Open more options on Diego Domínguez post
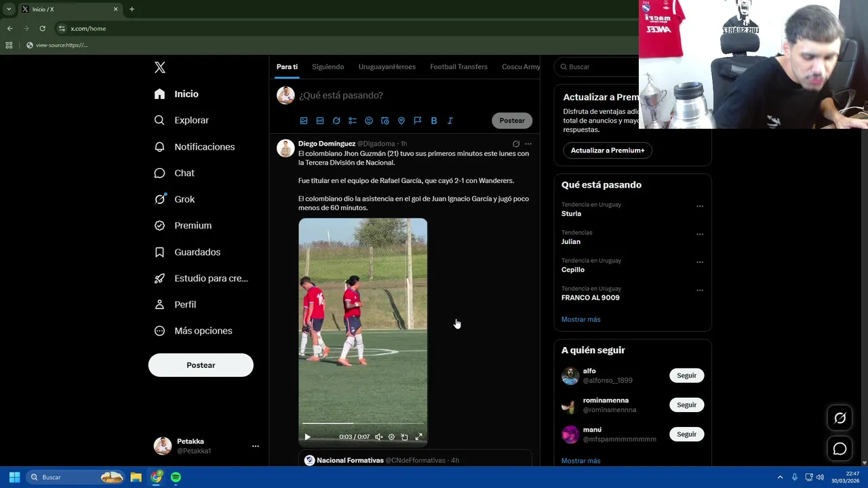 pos(528,144)
